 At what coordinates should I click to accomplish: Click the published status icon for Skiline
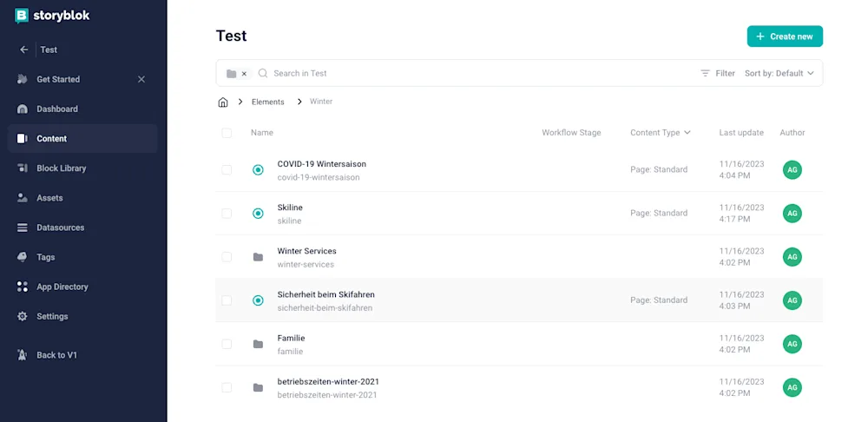pos(258,214)
